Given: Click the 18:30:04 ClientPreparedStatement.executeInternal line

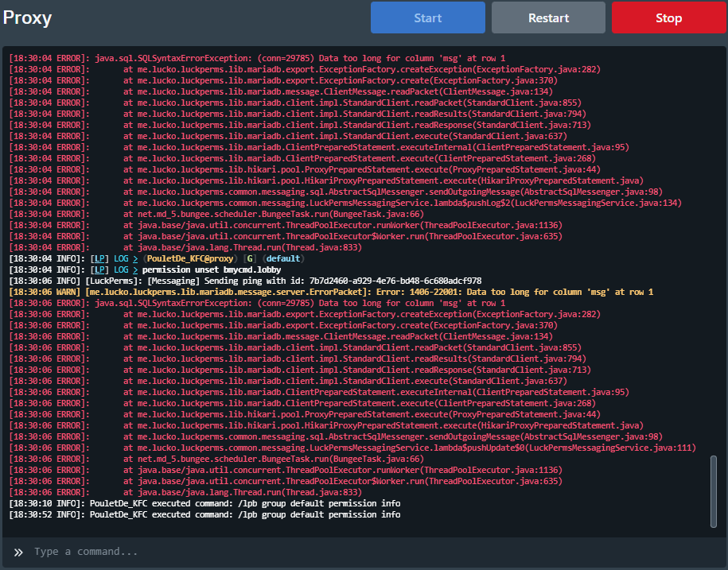Looking at the screenshot, I should (319, 147).
